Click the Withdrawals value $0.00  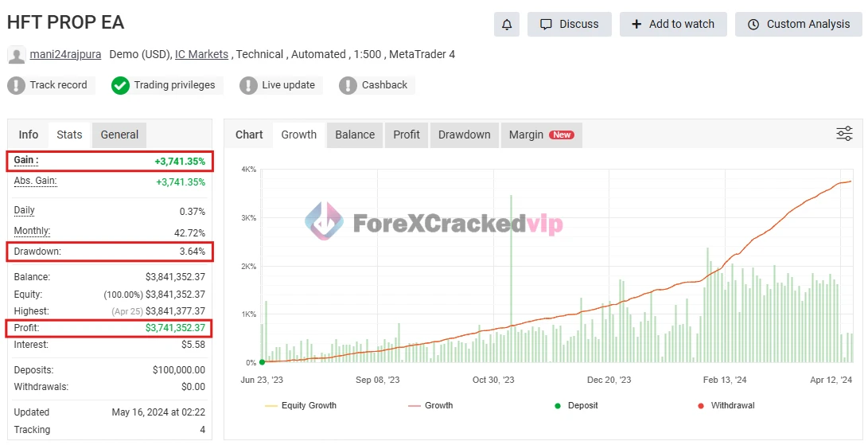[193, 387]
